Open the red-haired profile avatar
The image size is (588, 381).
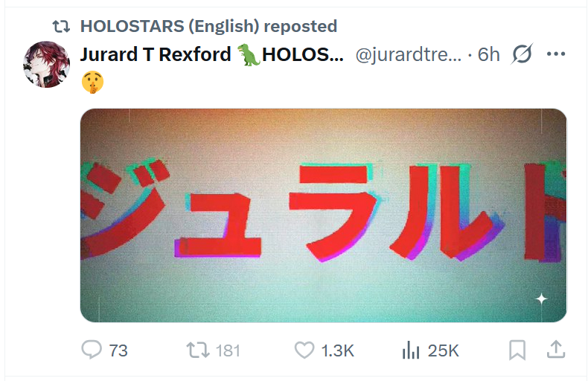coord(47,65)
